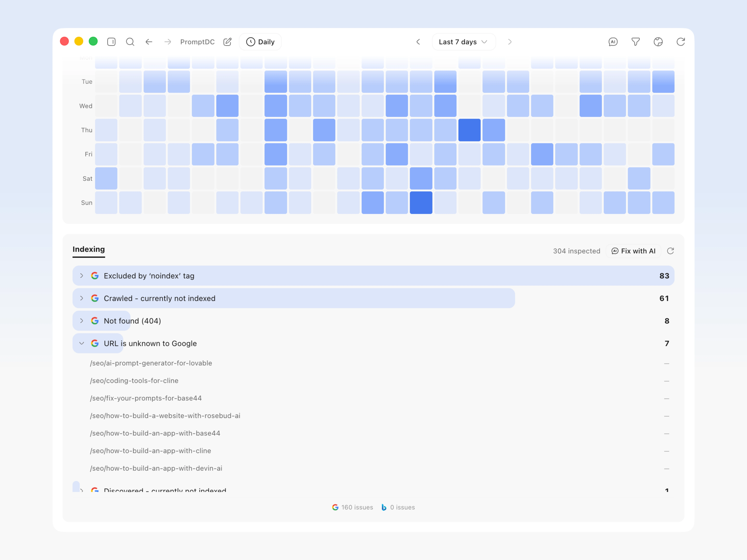This screenshot has width=747, height=560.
Task: Open /seo/coding-tools-for-cline URL entry
Action: (134, 381)
